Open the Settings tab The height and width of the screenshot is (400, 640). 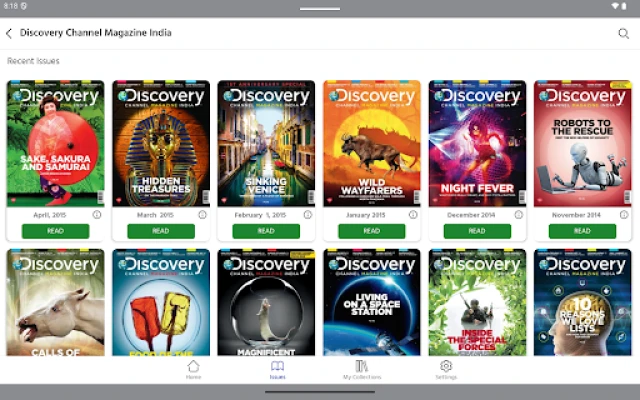click(446, 370)
